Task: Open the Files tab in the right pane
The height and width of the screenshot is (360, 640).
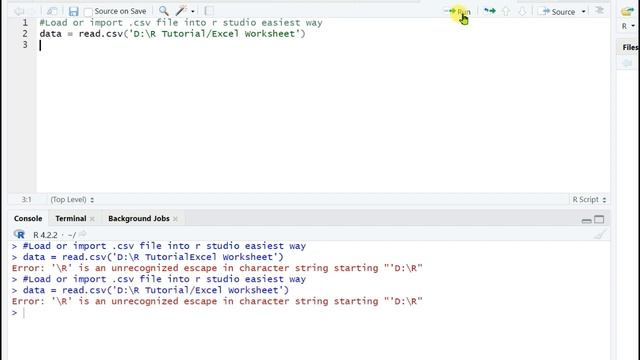Action: tap(629, 47)
